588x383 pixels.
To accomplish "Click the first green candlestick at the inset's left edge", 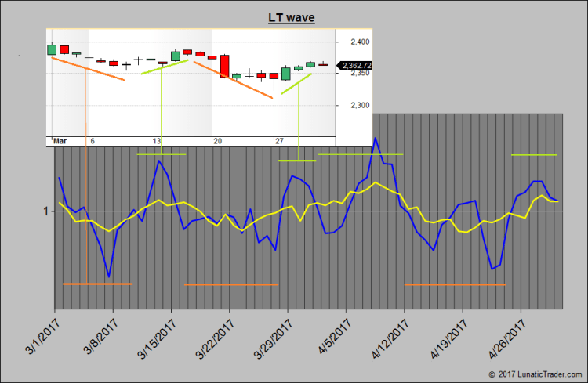I will coord(53,49).
